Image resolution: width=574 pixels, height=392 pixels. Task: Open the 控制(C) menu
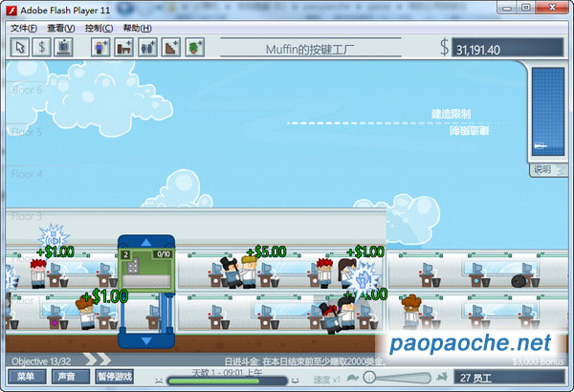[99, 28]
